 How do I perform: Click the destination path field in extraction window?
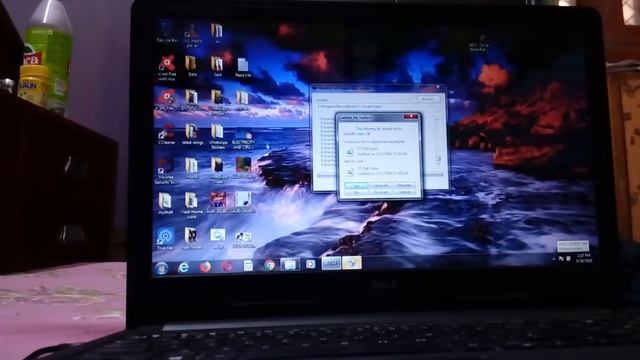378,107
